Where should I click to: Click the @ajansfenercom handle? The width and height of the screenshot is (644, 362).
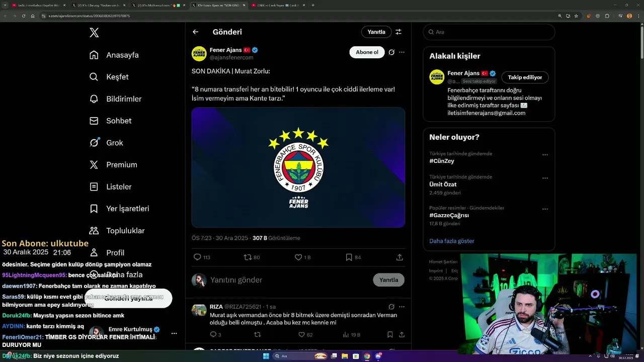click(231, 58)
